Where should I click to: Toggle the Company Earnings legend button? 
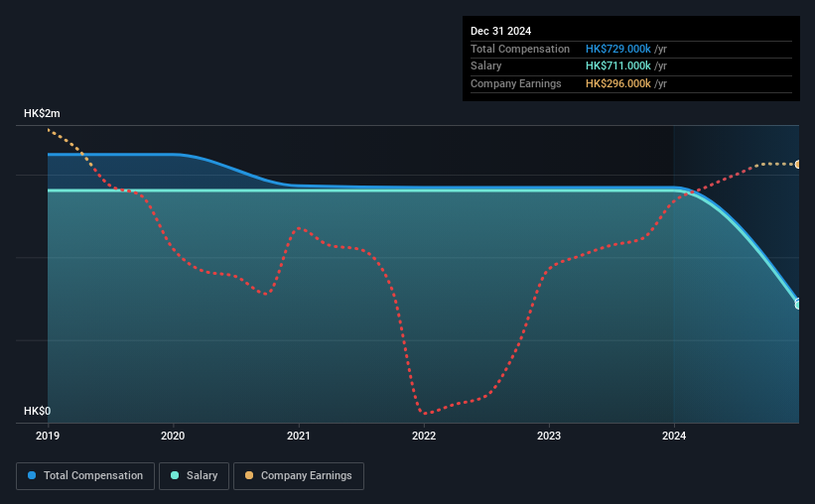[x=299, y=476]
